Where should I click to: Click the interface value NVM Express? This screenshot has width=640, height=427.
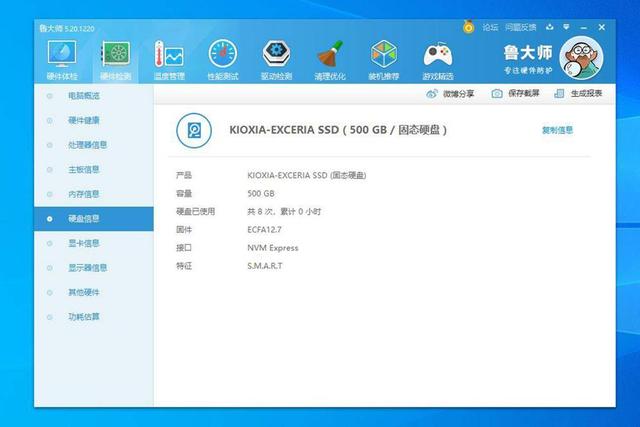point(273,248)
